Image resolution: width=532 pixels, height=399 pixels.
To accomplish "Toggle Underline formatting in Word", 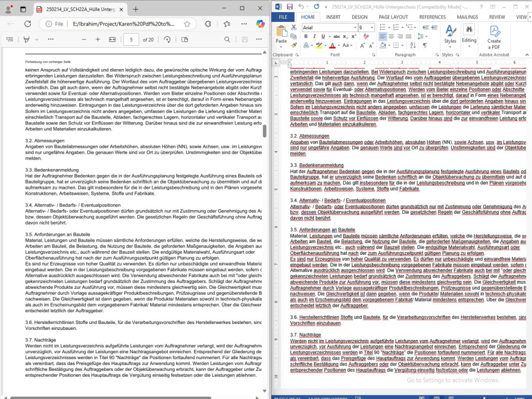I will [x=323, y=36].
